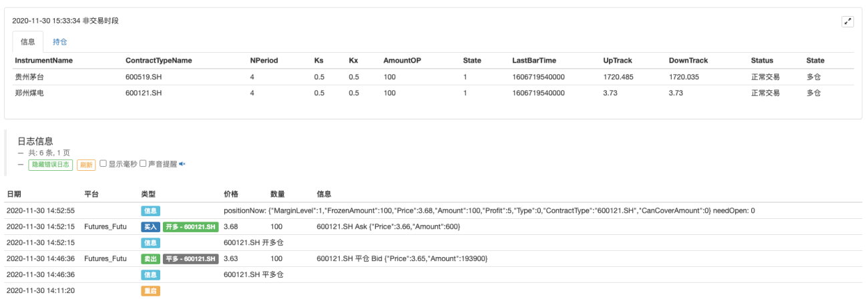Click the speaker mute icon beside 声音提醒
Image resolution: width=868 pixels, height=307 pixels.
point(182,164)
